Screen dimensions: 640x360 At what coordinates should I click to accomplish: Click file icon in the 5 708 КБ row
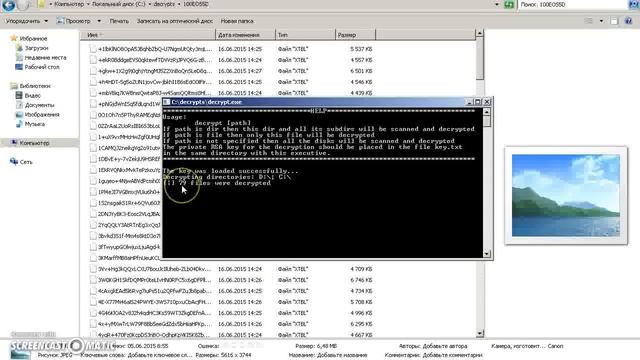click(x=93, y=302)
